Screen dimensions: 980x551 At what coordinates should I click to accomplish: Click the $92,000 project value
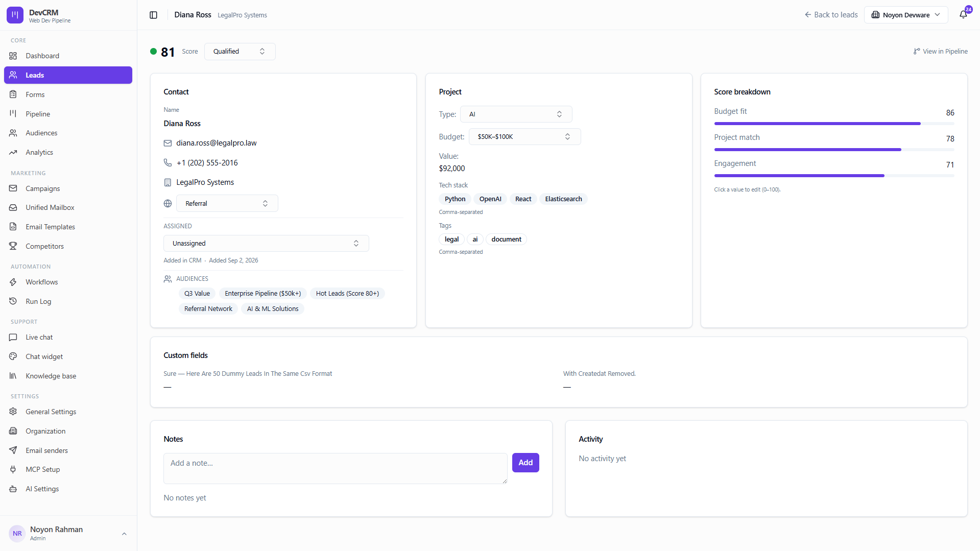click(x=452, y=168)
